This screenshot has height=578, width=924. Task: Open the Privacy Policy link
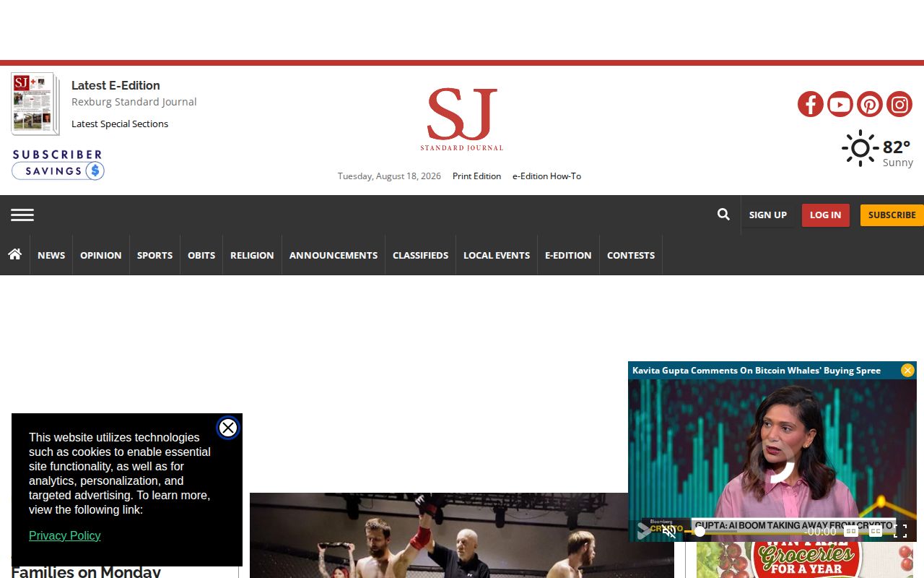tap(64, 535)
